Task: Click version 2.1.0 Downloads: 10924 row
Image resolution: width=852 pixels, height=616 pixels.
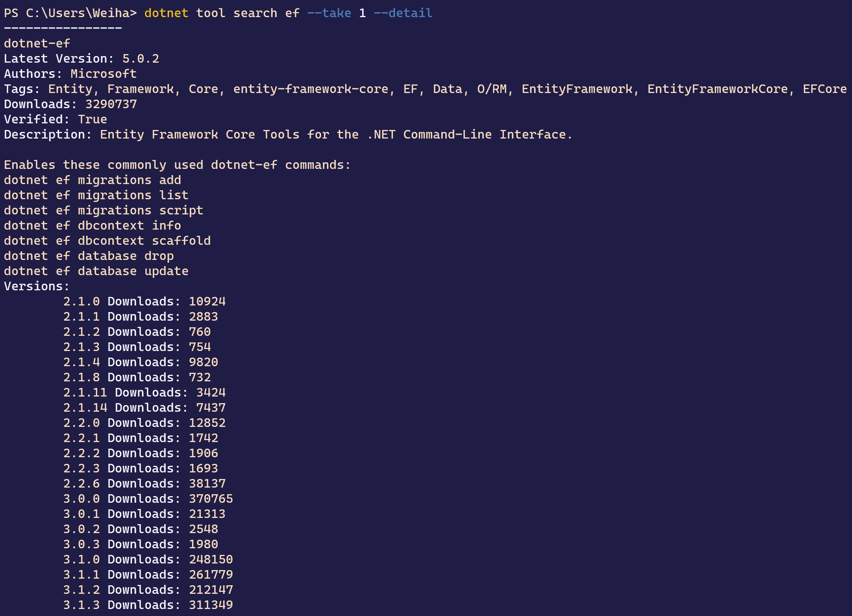Action: coord(144,301)
